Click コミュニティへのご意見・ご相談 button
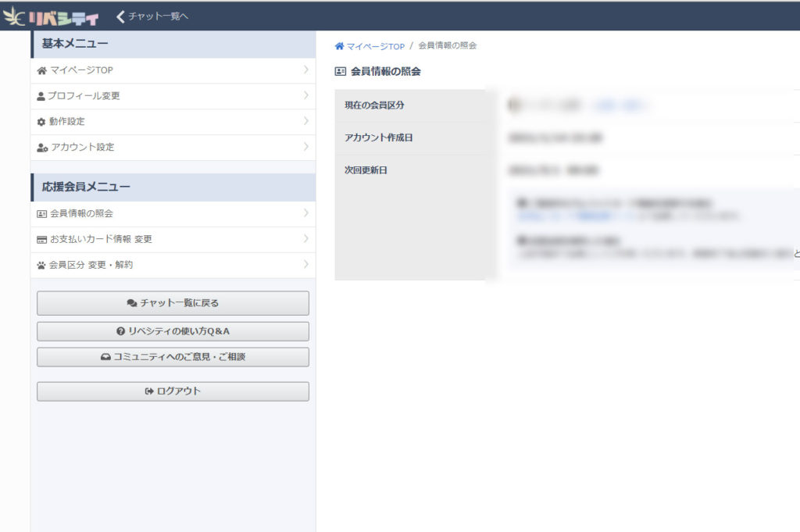The height and width of the screenshot is (532, 800). [x=173, y=357]
